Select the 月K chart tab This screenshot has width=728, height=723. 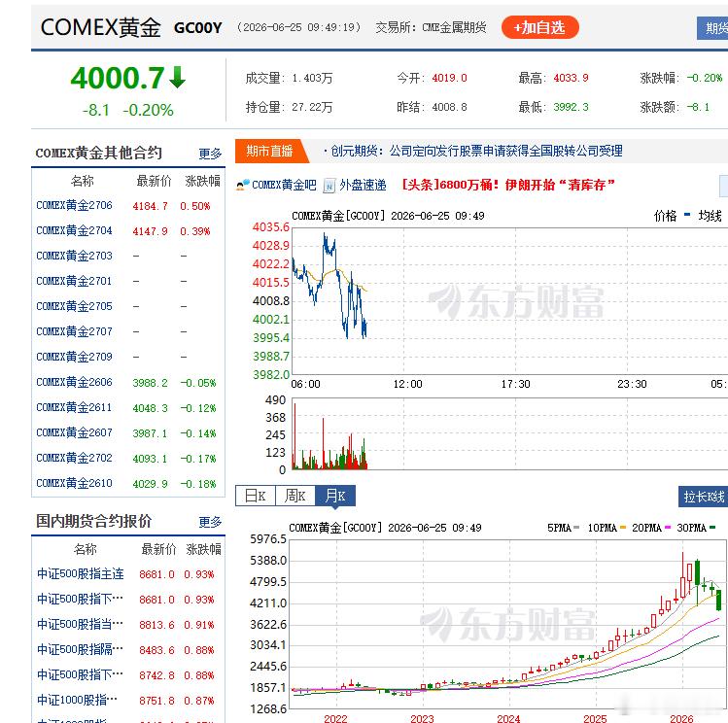(x=335, y=496)
